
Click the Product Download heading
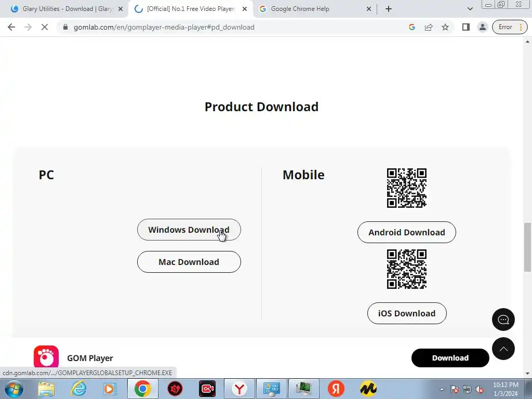[262, 107]
